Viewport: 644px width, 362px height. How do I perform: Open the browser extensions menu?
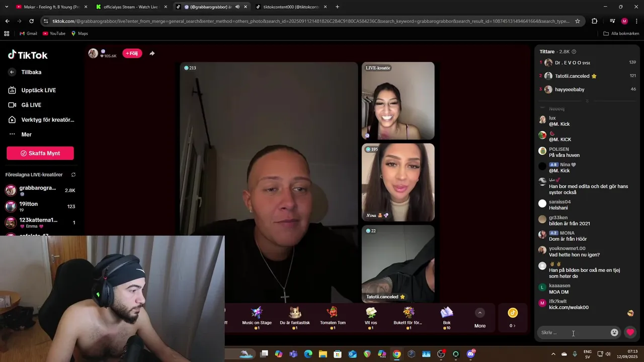point(595,21)
